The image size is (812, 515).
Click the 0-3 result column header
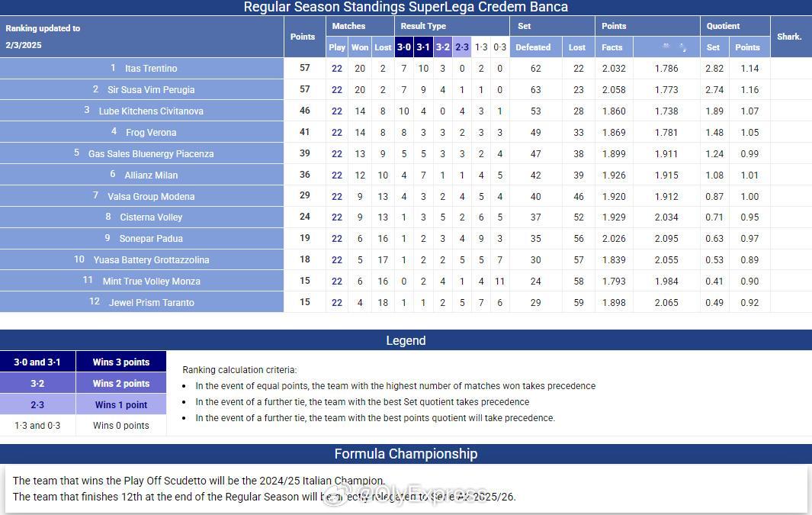499,47
